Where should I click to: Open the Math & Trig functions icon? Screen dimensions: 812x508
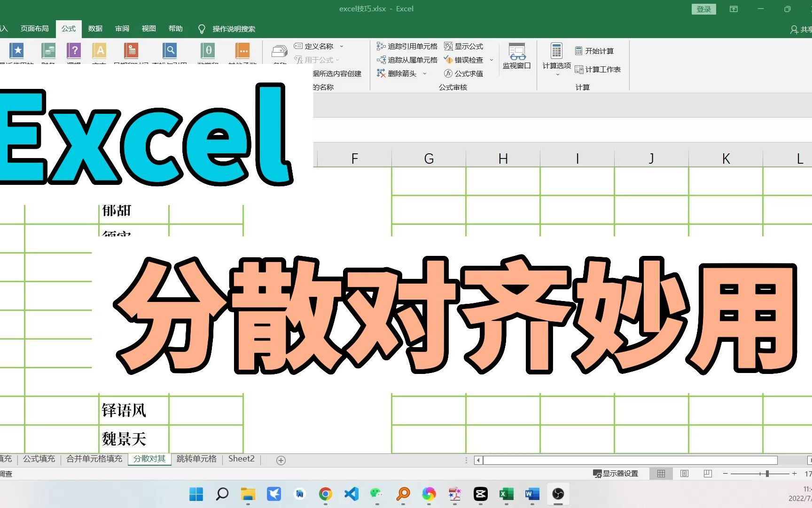coord(208,50)
